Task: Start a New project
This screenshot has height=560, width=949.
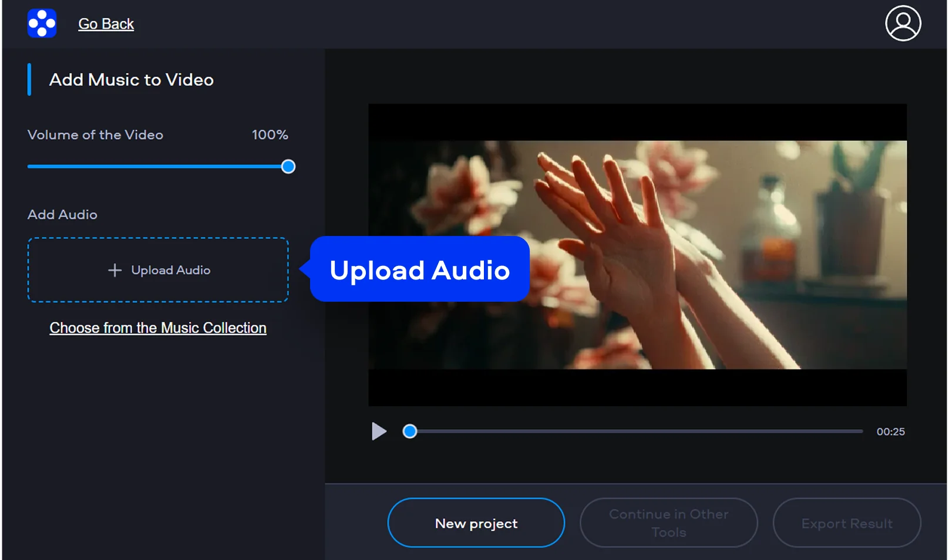Action: 476,523
